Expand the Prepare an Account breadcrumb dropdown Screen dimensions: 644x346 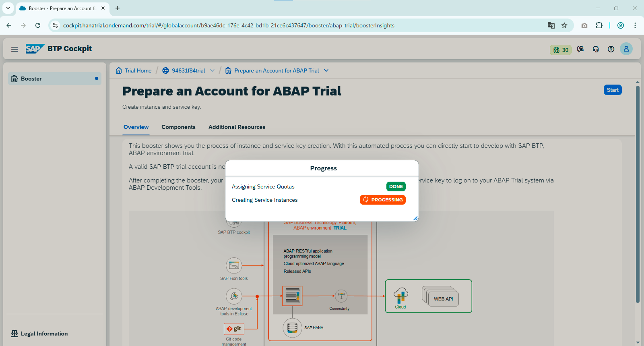tap(326, 70)
